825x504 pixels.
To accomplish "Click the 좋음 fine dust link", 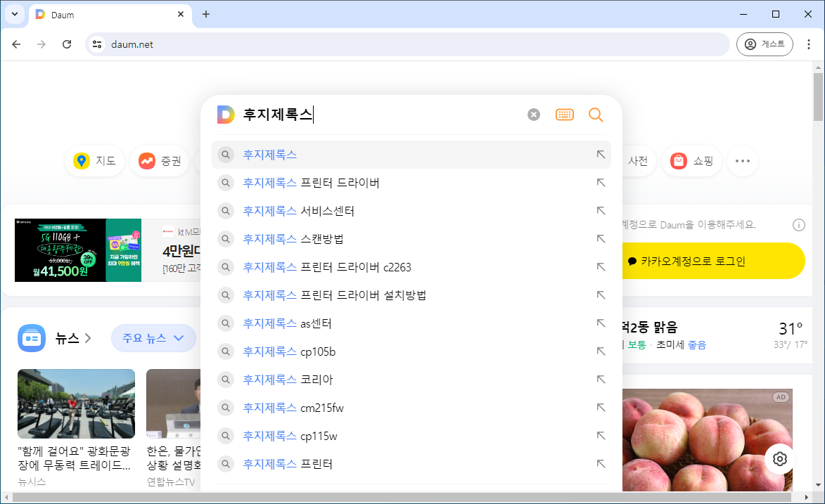I will (x=697, y=345).
